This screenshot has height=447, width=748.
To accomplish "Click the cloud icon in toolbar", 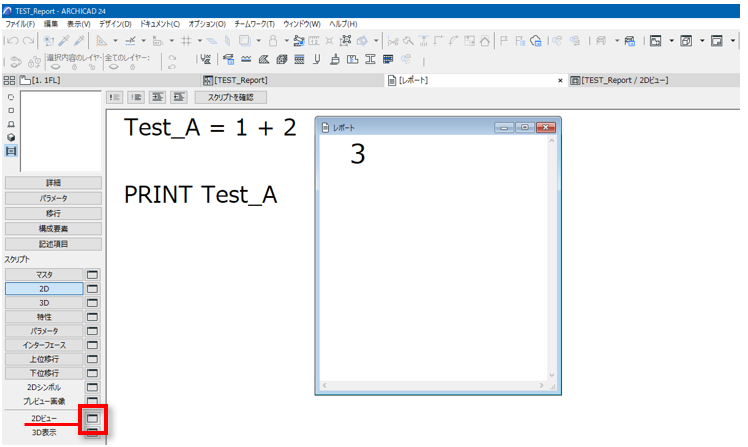I will (536, 41).
